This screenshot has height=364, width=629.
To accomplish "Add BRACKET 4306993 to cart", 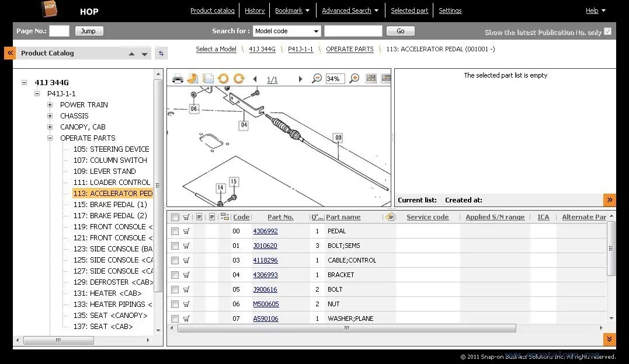I will pos(186,275).
